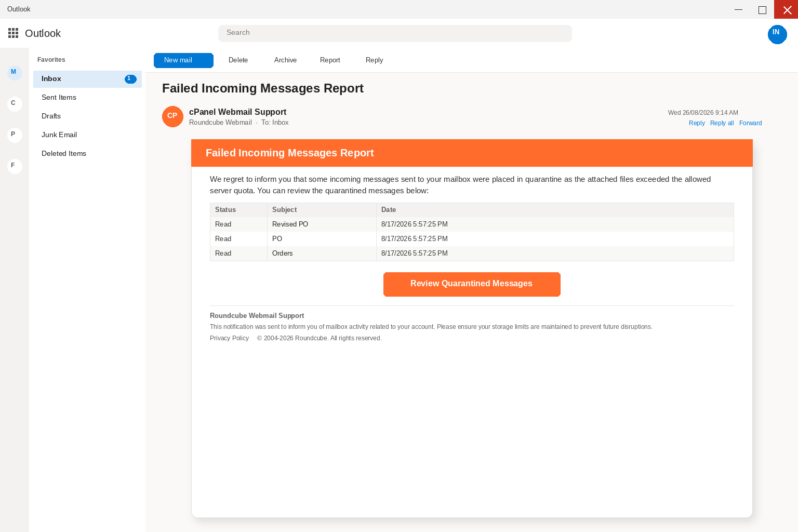Viewport: 798px width, 532px height.
Task: Click Reply in the top toolbar
Action: pyautogui.click(x=374, y=60)
